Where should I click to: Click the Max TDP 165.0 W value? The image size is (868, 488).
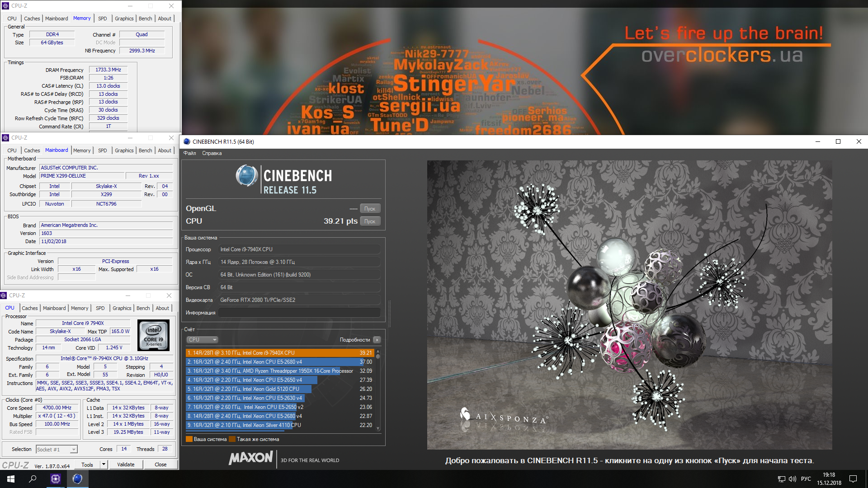pyautogui.click(x=120, y=332)
